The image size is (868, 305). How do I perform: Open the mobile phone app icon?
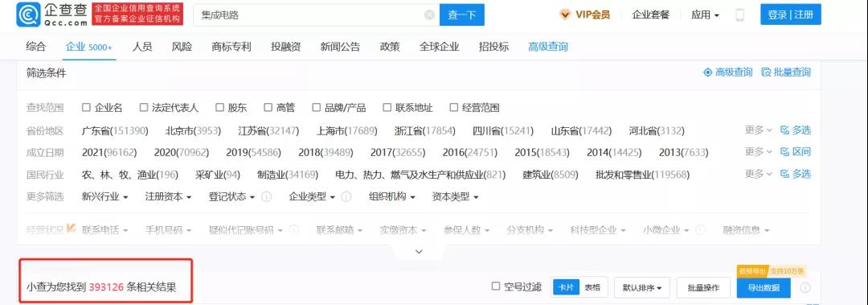coord(739,15)
